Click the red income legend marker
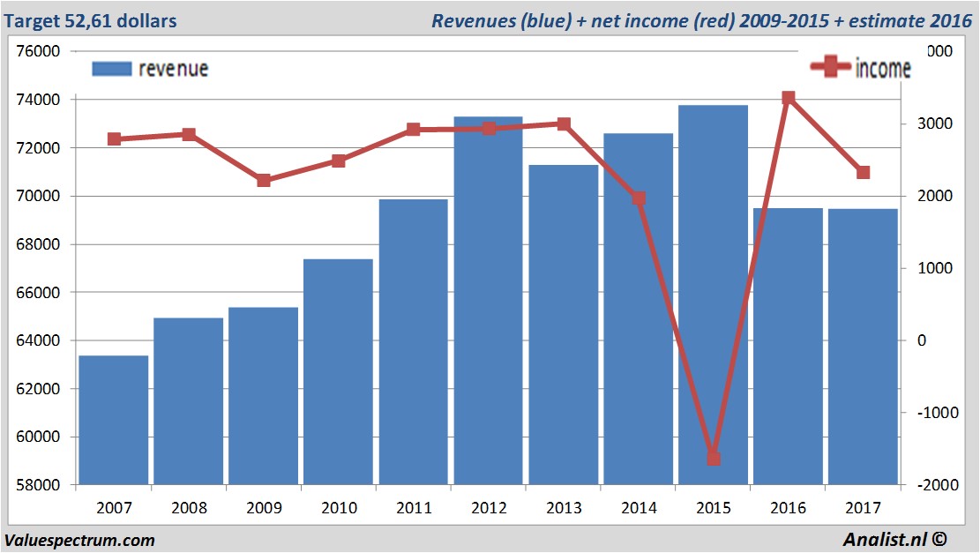 tap(831, 67)
